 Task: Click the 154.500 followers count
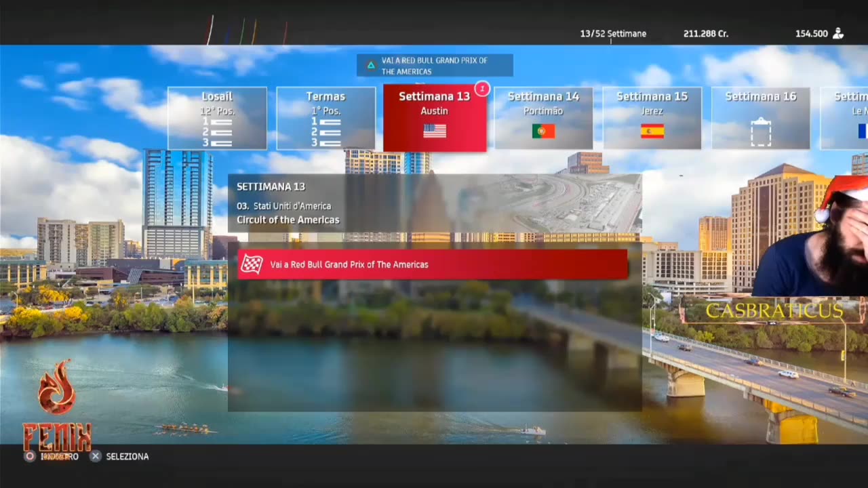812,33
